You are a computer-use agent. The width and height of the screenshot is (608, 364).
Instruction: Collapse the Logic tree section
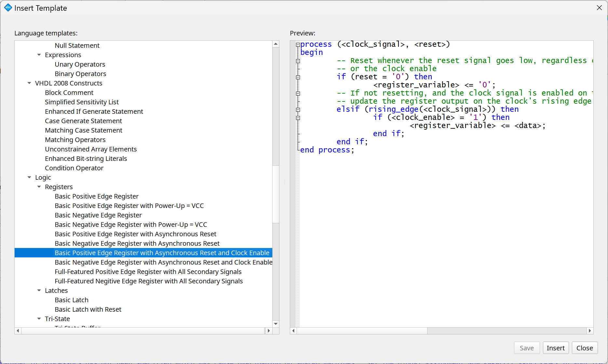point(29,177)
